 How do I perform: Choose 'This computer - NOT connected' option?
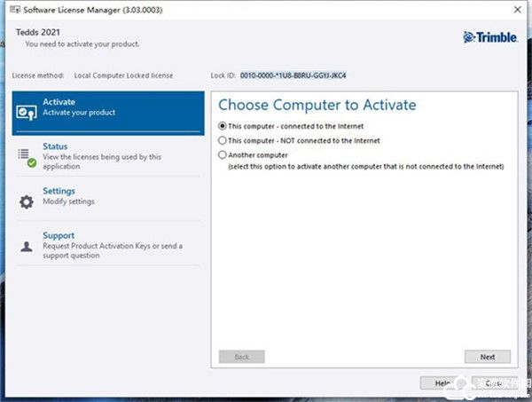[223, 140]
